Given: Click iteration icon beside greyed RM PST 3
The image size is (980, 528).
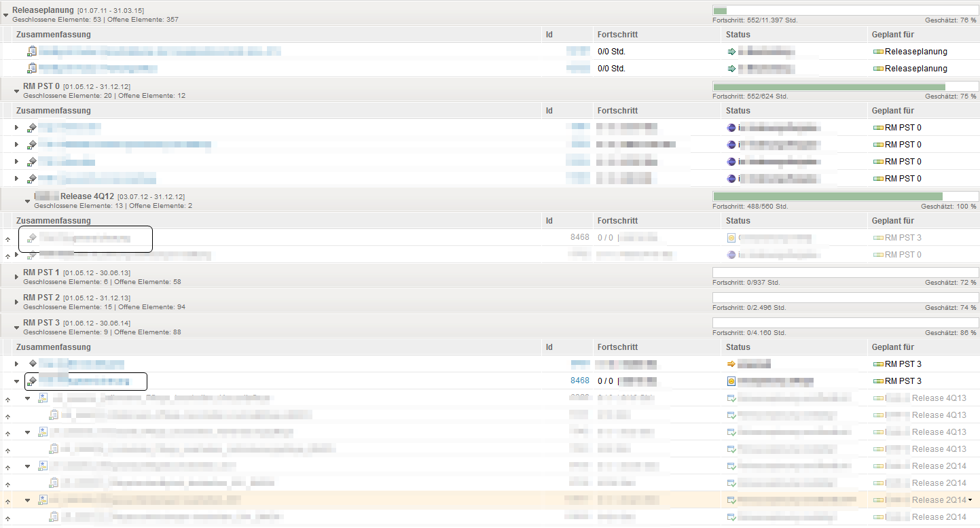Looking at the screenshot, I should pyautogui.click(x=878, y=238).
